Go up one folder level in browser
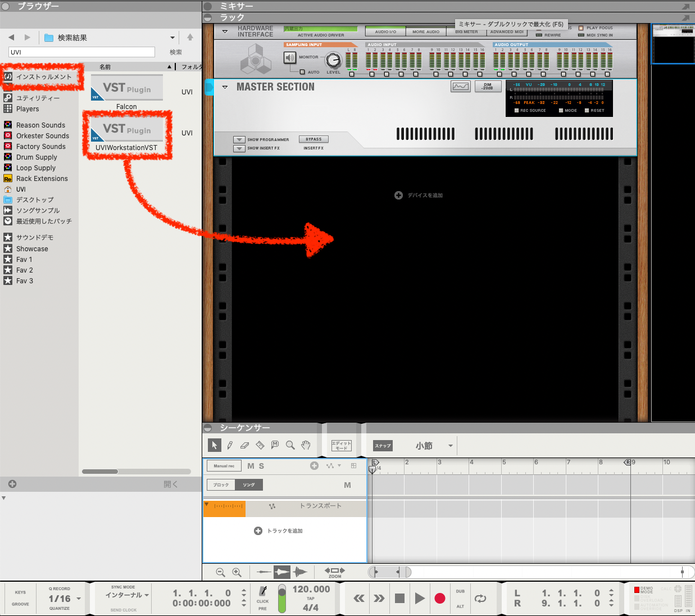 pyautogui.click(x=190, y=38)
